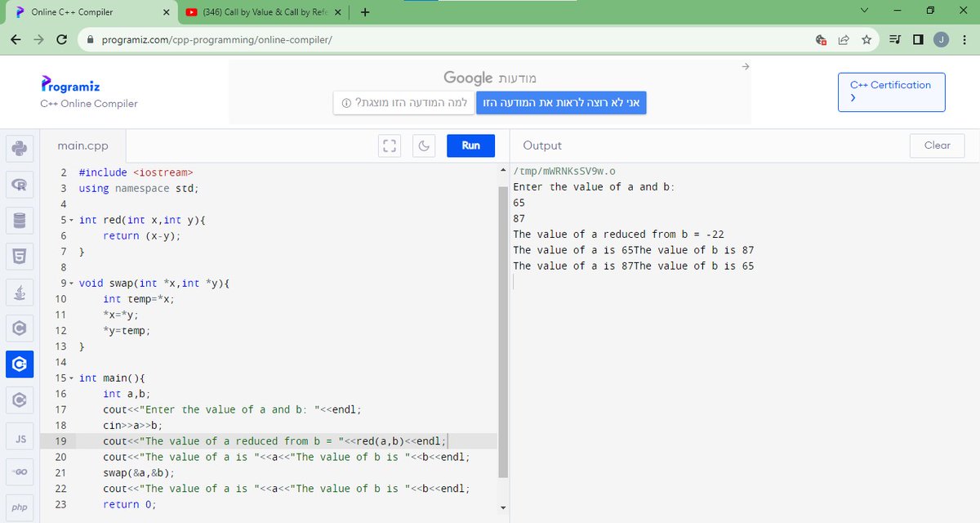Viewport: 980px width, 523px height.
Task: Dismiss the Google ad with the blue button
Action: [x=561, y=102]
